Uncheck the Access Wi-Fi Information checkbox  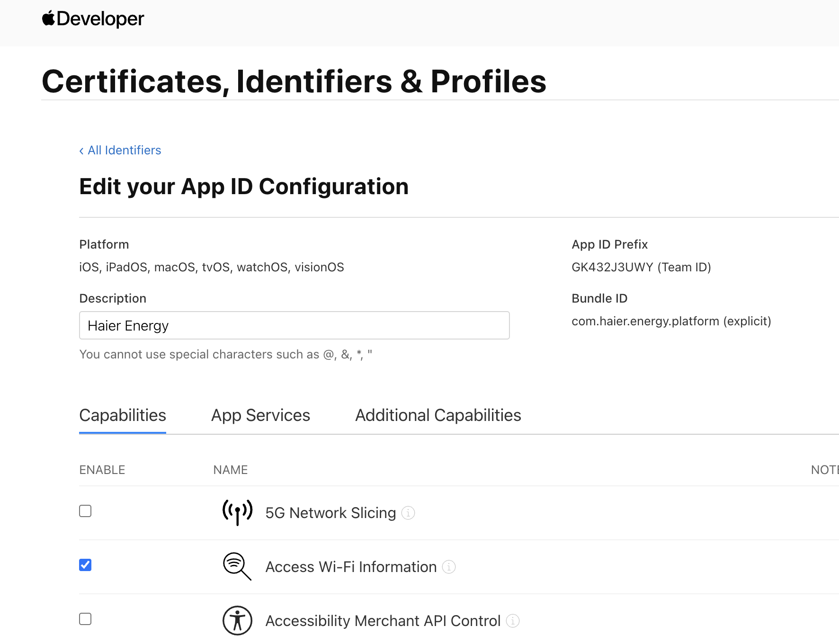pyautogui.click(x=85, y=565)
